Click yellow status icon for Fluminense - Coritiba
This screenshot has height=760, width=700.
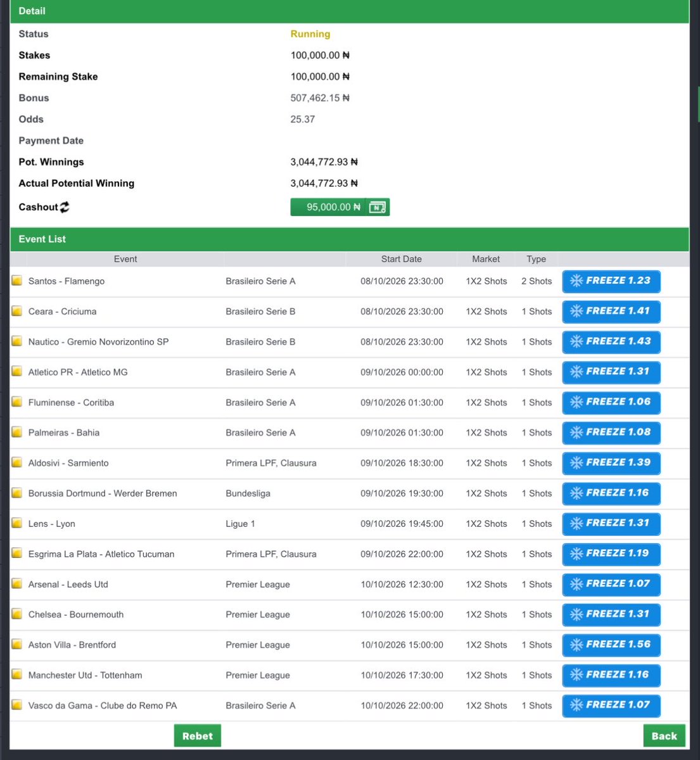(17, 402)
